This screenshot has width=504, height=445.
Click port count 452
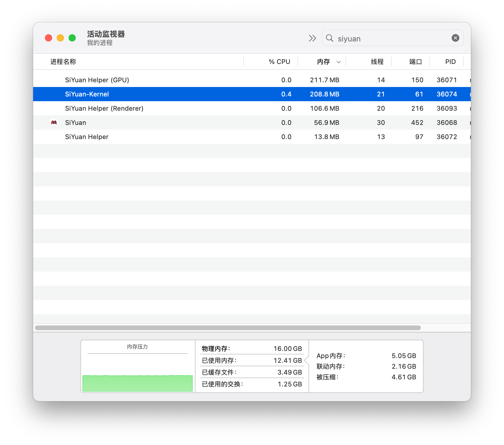click(417, 122)
